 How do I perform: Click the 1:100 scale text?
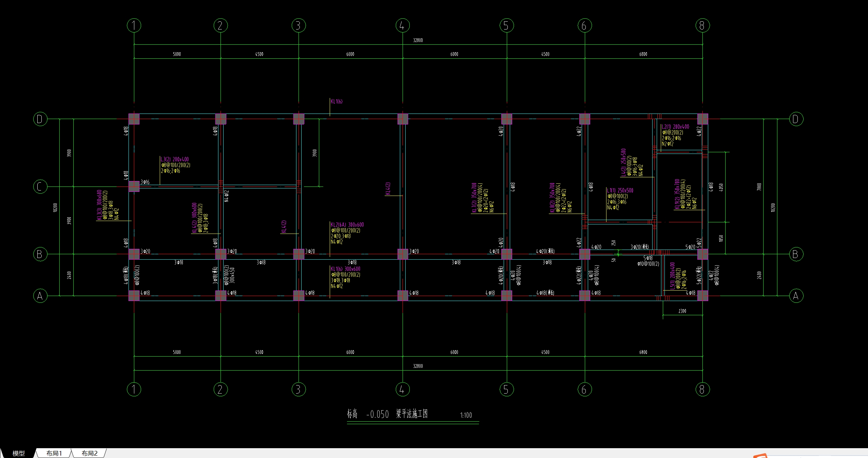coord(466,415)
